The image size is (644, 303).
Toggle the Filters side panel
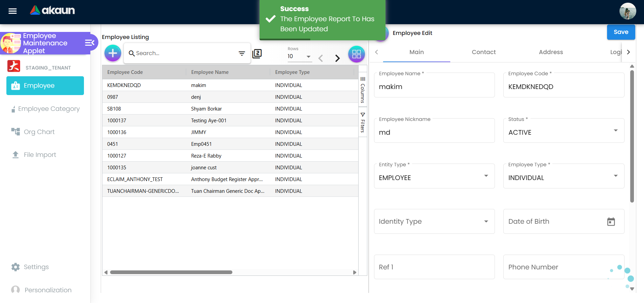pos(363,123)
